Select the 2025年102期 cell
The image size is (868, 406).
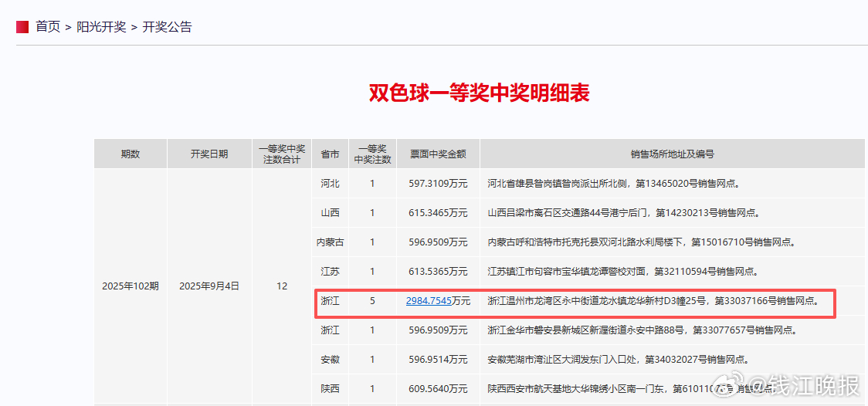click(131, 286)
